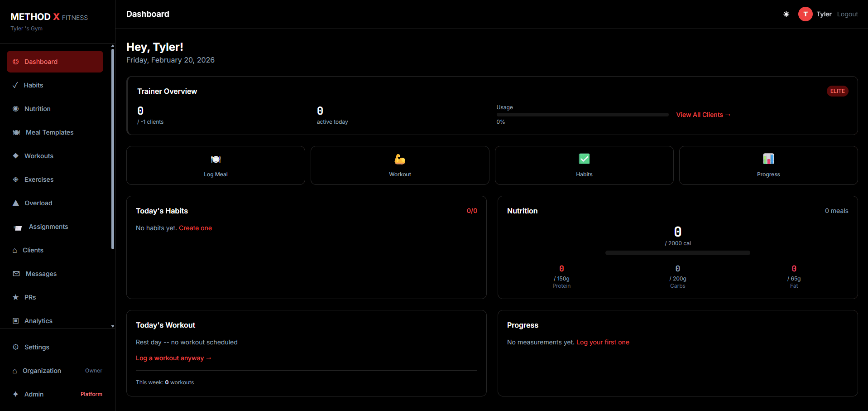The width and height of the screenshot is (868, 411).
Task: Expand Organization settings marked Owner
Action: (x=42, y=371)
